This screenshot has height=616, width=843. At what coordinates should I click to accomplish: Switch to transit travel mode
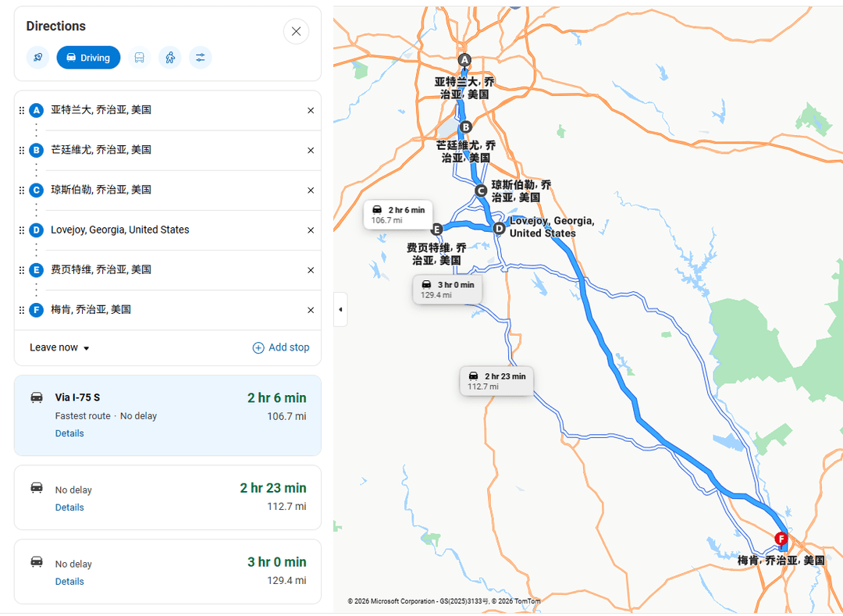[x=139, y=58]
